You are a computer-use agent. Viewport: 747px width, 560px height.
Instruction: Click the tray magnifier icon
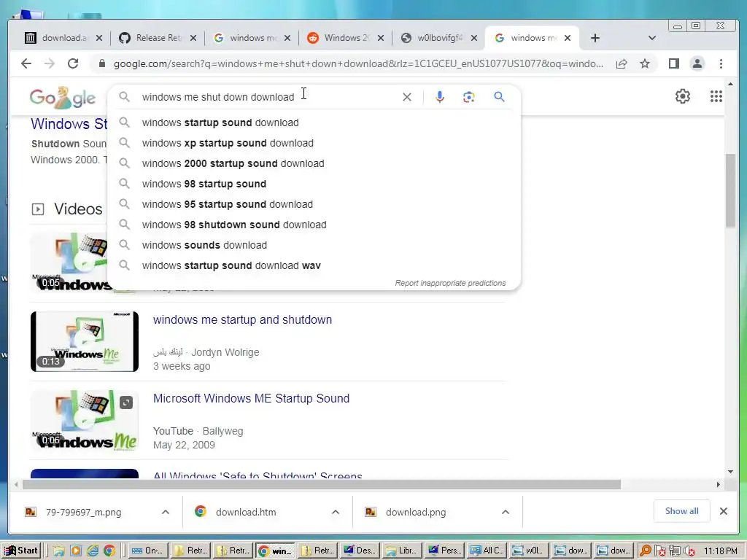point(646,551)
